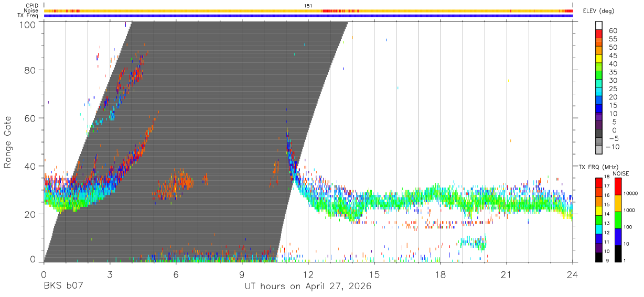Click the 10000 label on noise scale
This screenshot has height=297, width=644.
click(x=630, y=193)
